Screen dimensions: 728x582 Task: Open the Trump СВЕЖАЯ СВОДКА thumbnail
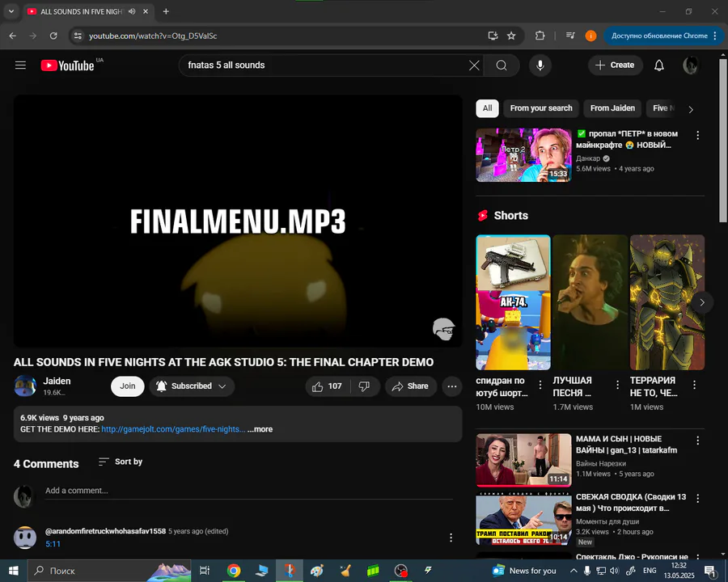[x=523, y=518]
